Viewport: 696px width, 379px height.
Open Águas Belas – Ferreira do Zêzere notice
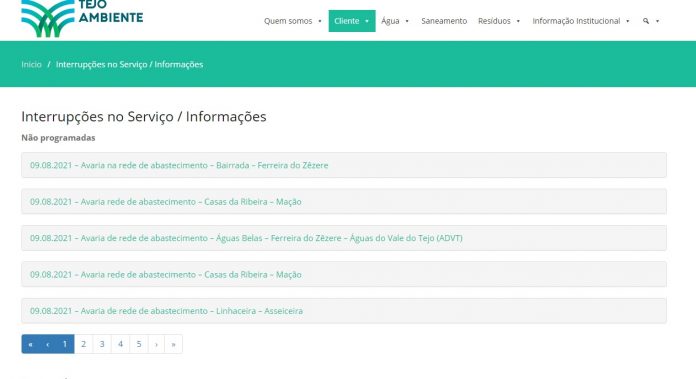coord(344,238)
